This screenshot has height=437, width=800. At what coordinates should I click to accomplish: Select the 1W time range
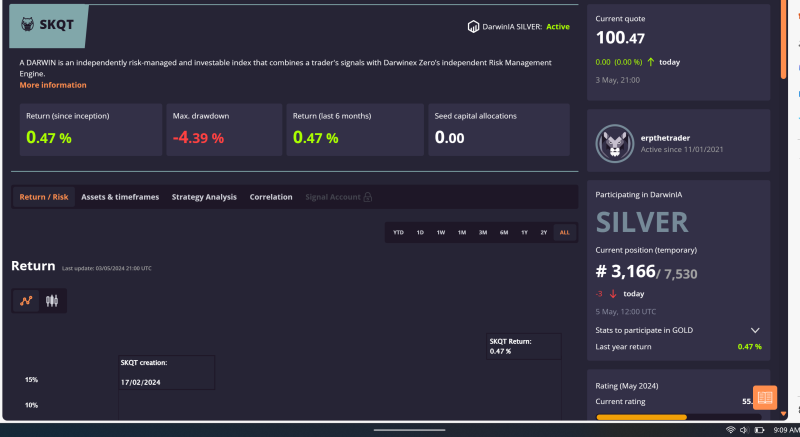441,233
